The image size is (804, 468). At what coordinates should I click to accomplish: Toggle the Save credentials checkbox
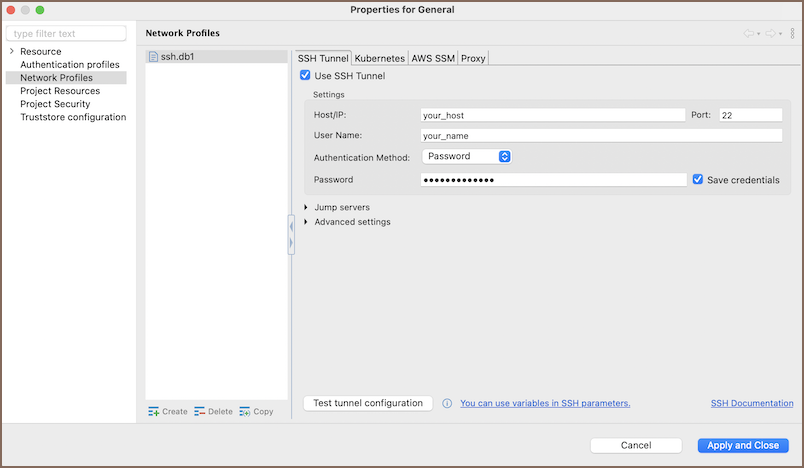[x=698, y=180]
